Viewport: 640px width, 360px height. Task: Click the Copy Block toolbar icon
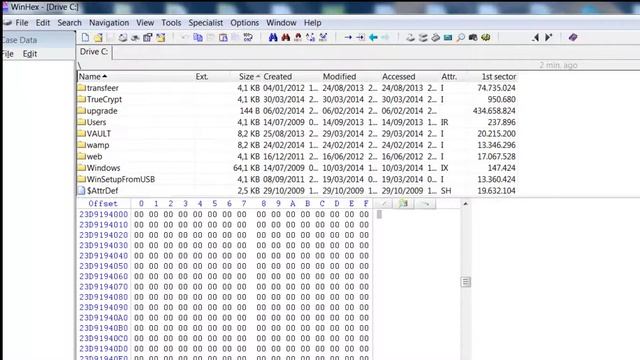[198, 38]
